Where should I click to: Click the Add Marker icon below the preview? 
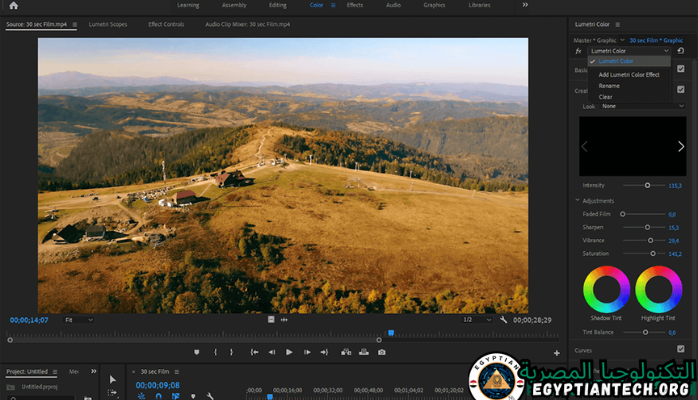point(197,352)
